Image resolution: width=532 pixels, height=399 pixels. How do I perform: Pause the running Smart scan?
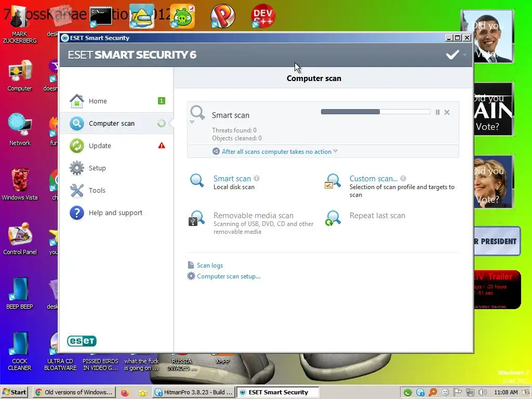click(437, 112)
